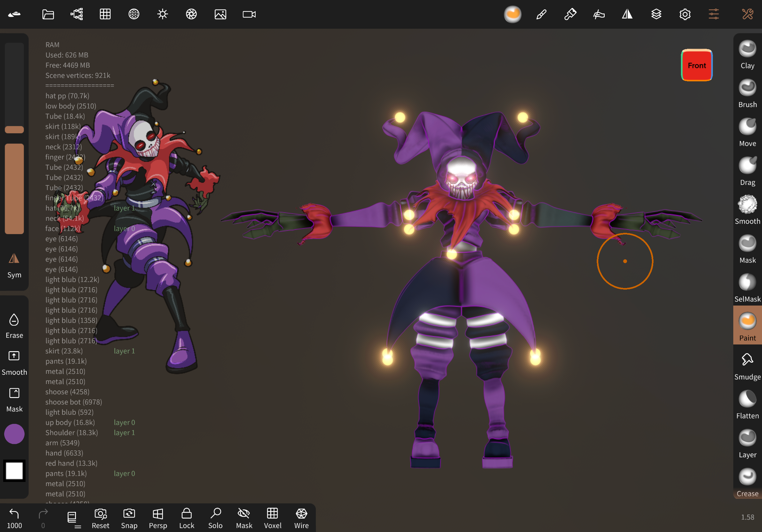Open the lighting sun menu
This screenshot has height=532, width=762.
pos(163,14)
